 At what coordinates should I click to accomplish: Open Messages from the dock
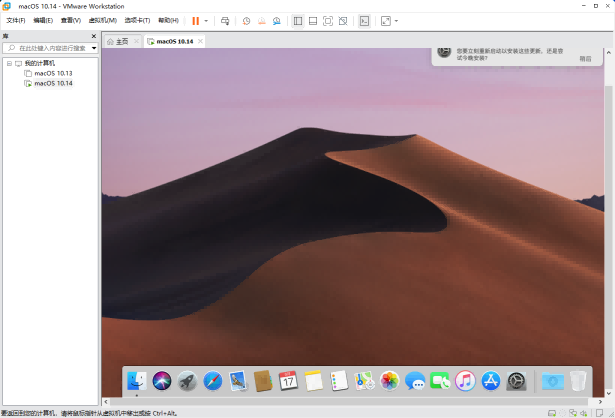(x=415, y=381)
